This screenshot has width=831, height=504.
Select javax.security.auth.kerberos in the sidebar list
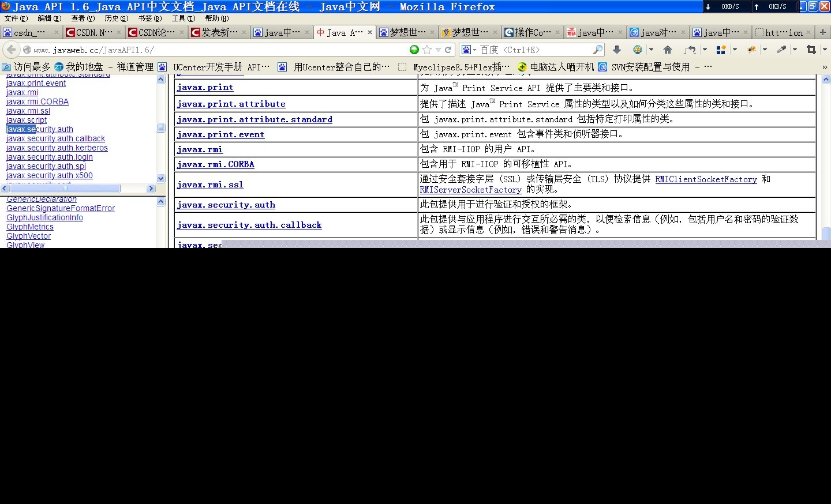coord(57,148)
